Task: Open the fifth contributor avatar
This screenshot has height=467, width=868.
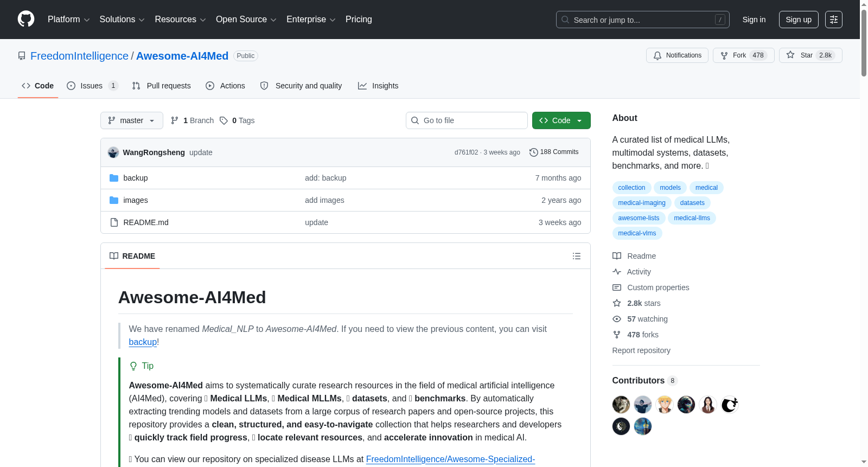Action: click(708, 405)
